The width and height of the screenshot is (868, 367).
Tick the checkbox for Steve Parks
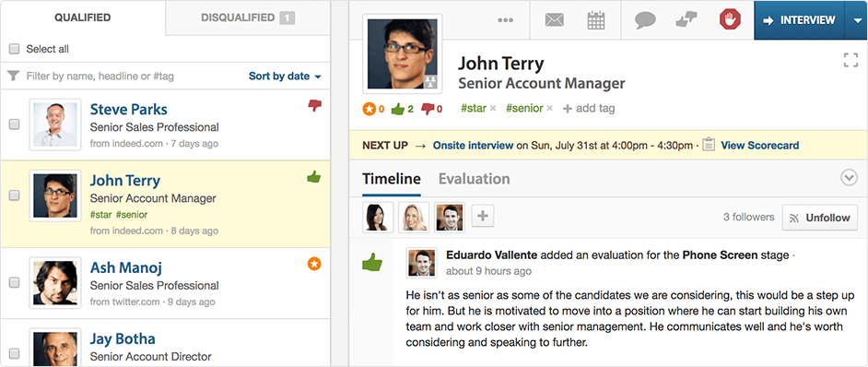pos(14,124)
